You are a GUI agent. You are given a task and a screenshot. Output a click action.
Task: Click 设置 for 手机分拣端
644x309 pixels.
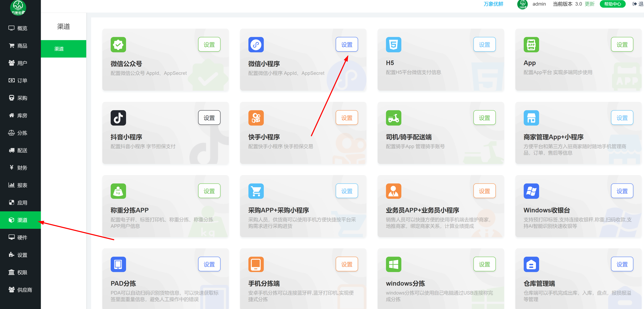(347, 264)
